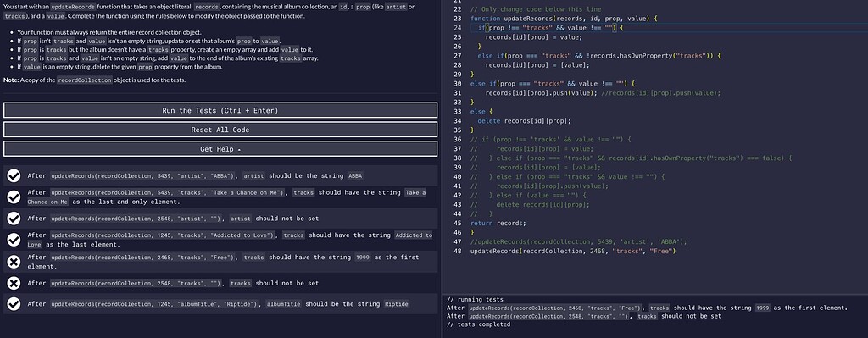The height and width of the screenshot is (338, 868).
Task: Click passed checkmark icon for ABBA artist test
Action: coord(14,176)
